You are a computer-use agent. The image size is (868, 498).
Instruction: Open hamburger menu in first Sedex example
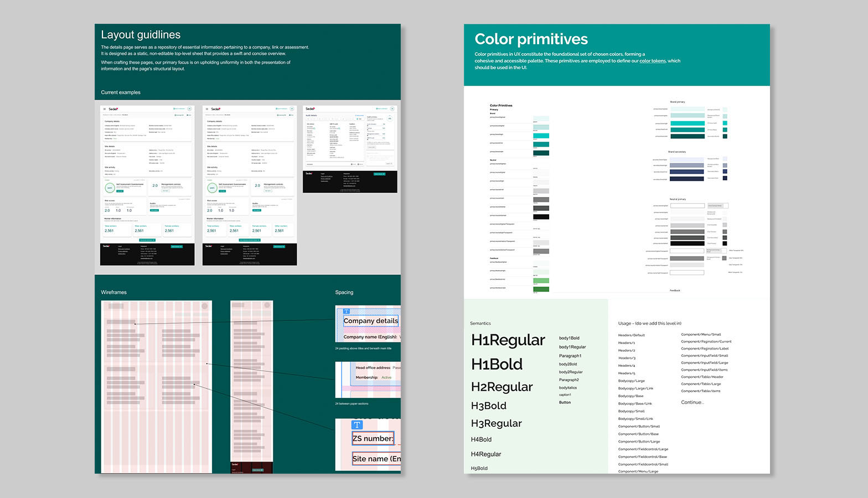(105, 109)
